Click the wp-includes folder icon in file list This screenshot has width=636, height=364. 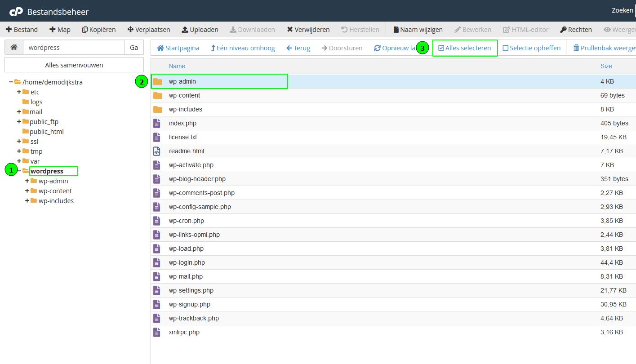point(157,109)
